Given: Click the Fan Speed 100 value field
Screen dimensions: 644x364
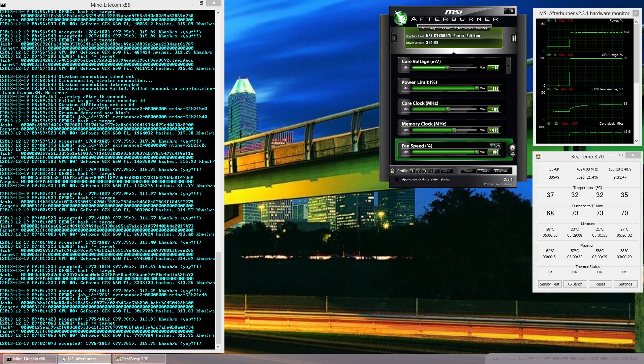Looking at the screenshot, I should point(494,152).
